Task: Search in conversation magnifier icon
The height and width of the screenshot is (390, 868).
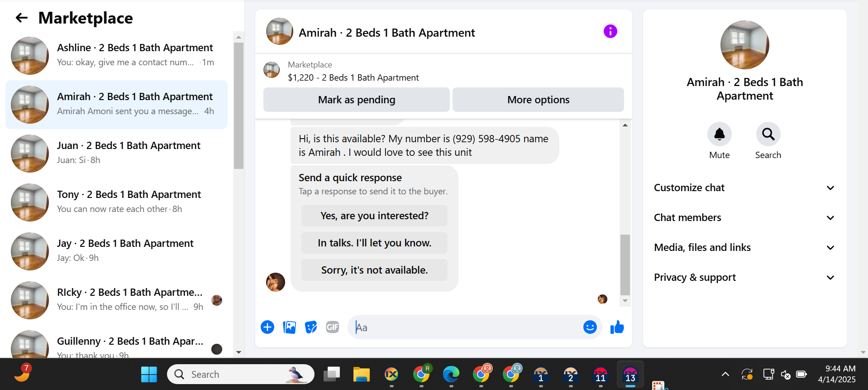Action: (768, 134)
